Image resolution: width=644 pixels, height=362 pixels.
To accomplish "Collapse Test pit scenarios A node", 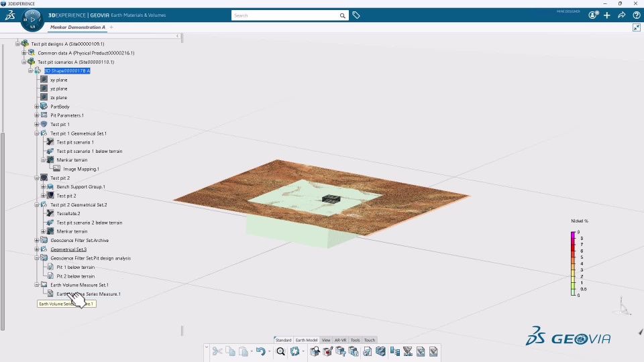I will [24, 62].
